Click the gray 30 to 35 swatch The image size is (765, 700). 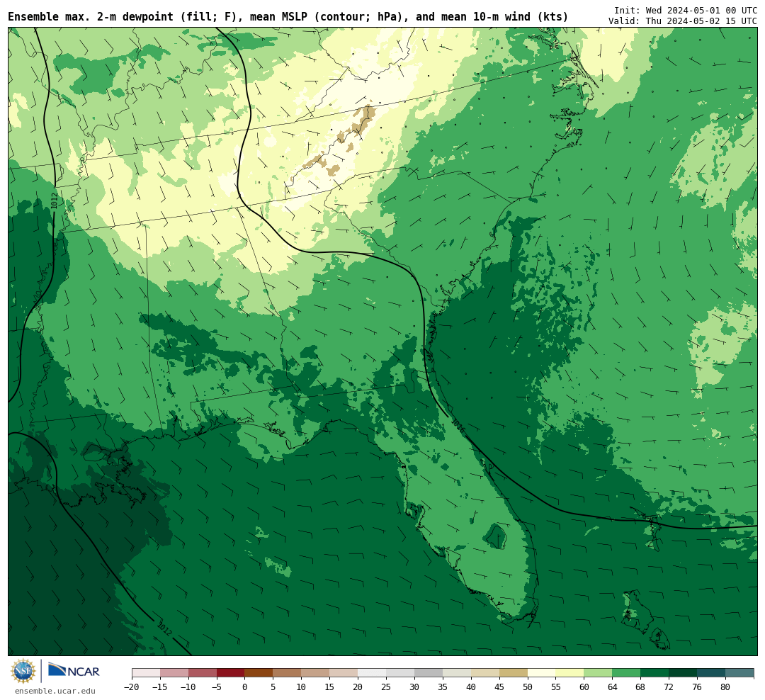click(x=429, y=673)
